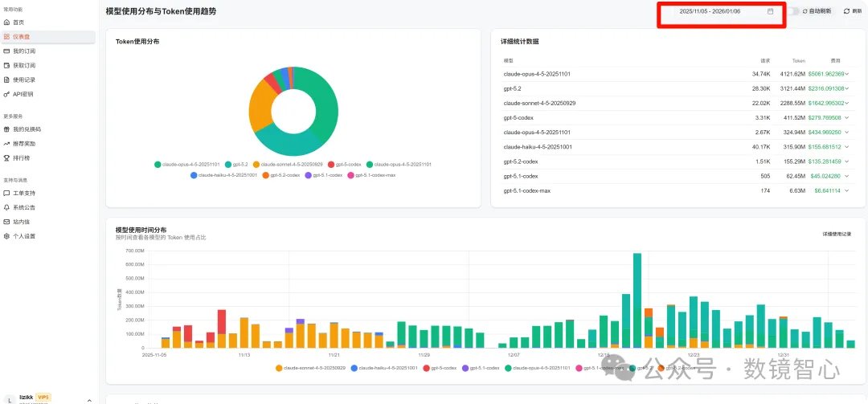868x404 pixels.
Task: Toggle gpt-5.1-codex in bar chart legend
Action: click(481, 368)
